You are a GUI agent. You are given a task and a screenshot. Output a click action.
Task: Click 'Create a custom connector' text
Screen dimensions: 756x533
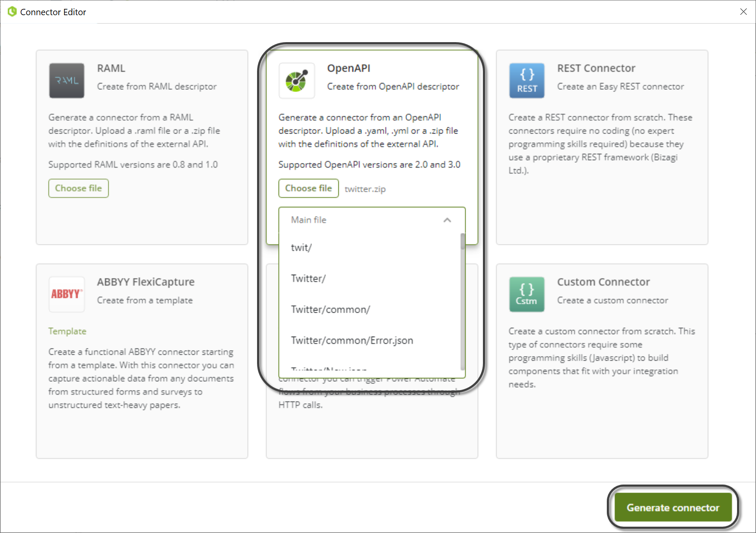(x=613, y=300)
